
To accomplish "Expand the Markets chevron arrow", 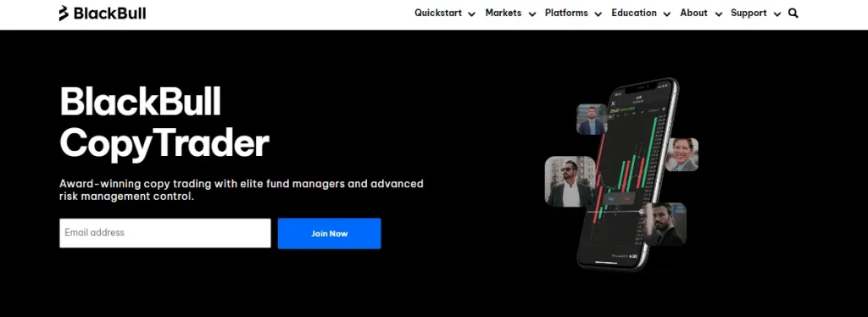I will (x=532, y=14).
